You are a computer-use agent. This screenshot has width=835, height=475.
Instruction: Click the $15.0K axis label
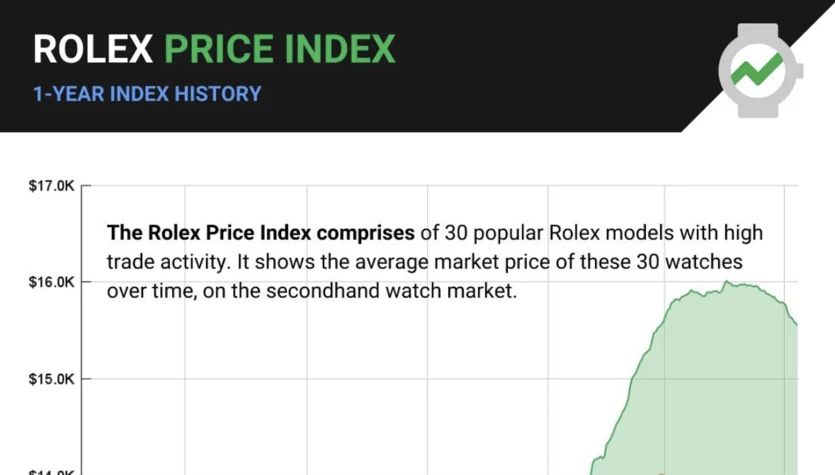coord(52,379)
